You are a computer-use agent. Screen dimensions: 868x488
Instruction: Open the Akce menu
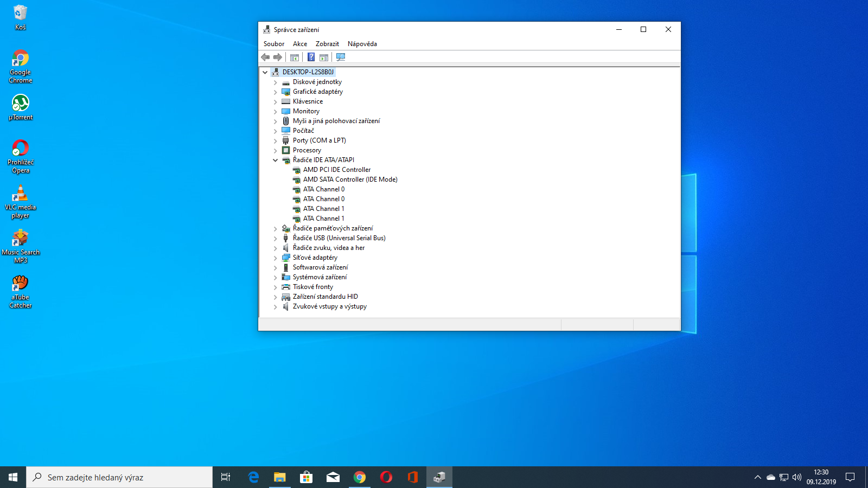[300, 44]
